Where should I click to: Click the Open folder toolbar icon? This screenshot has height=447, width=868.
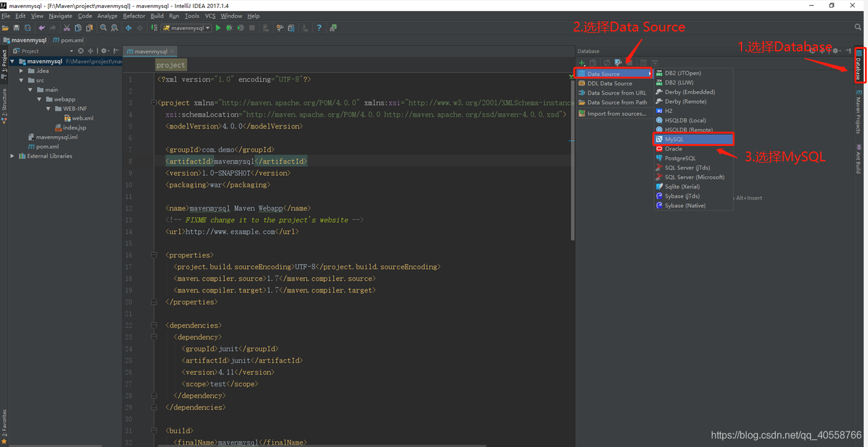click(x=6, y=28)
